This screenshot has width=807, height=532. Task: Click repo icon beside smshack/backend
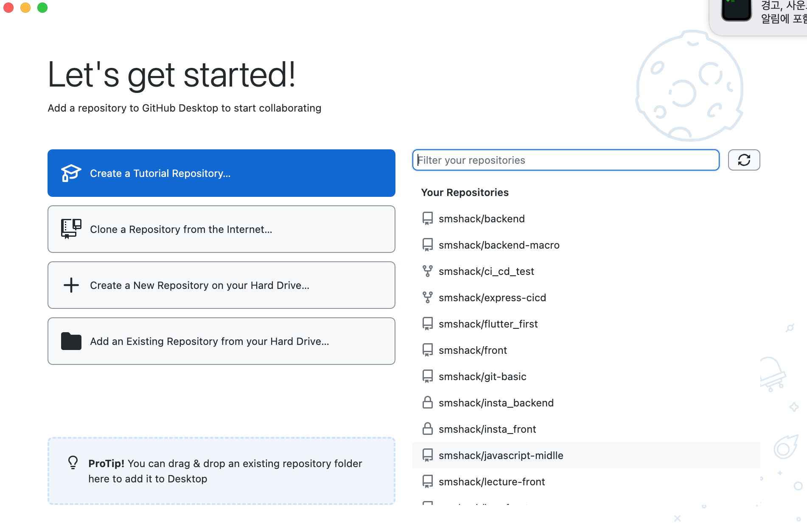(428, 218)
